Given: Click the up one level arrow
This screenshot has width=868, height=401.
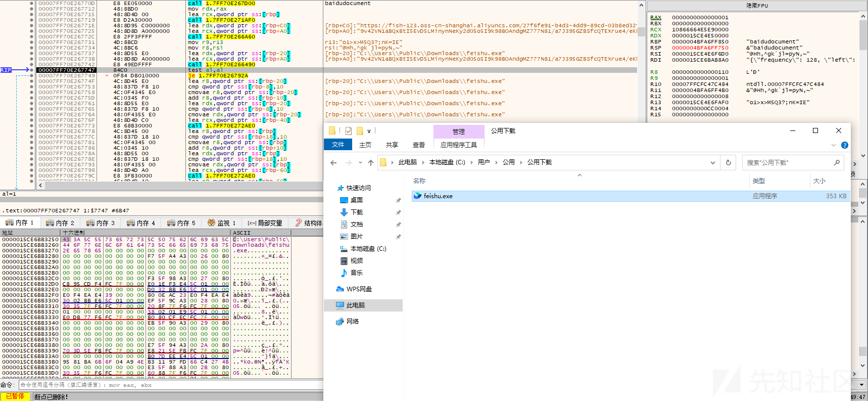Looking at the screenshot, I should tap(371, 162).
